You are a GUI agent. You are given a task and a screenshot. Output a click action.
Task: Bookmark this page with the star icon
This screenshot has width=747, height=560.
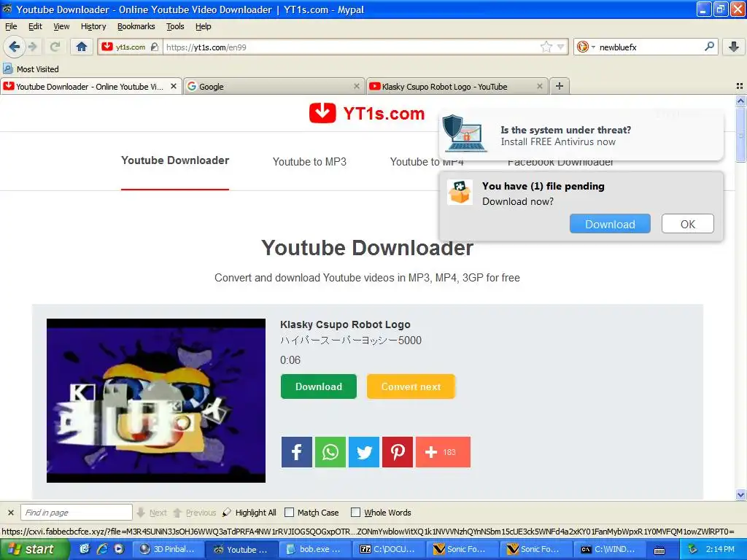click(x=546, y=47)
